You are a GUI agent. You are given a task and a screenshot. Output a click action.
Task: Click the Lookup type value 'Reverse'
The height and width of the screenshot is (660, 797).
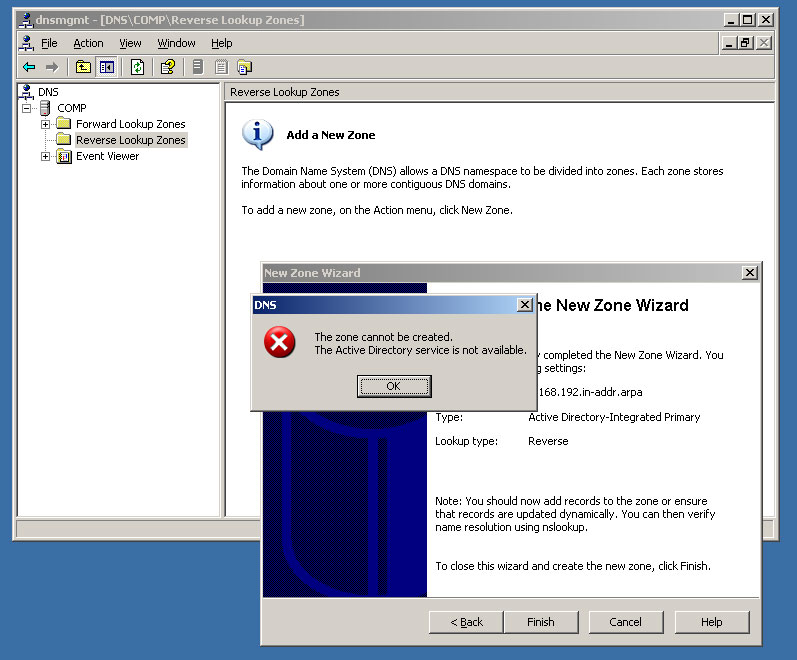[x=548, y=441]
